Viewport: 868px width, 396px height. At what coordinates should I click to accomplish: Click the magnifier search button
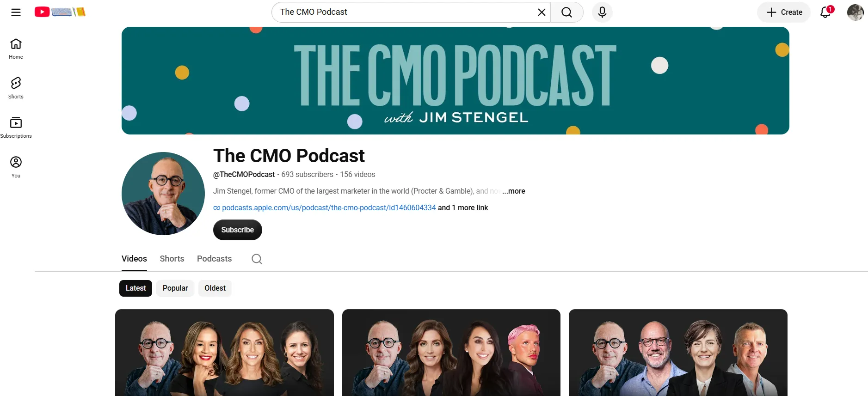(566, 12)
